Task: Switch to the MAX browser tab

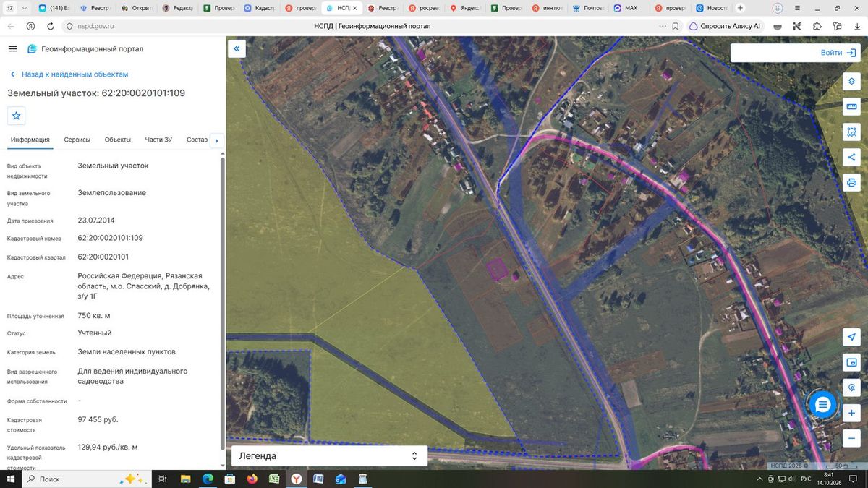Action: tap(627, 8)
